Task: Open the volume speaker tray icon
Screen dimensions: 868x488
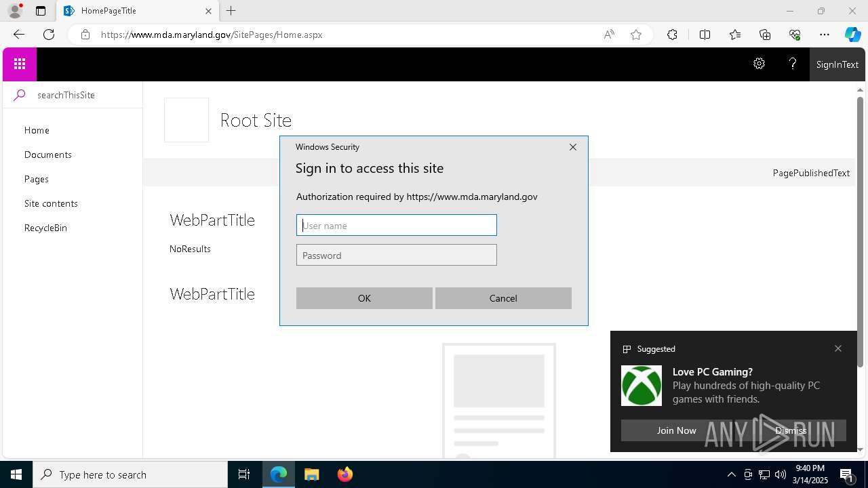Action: [x=781, y=474]
